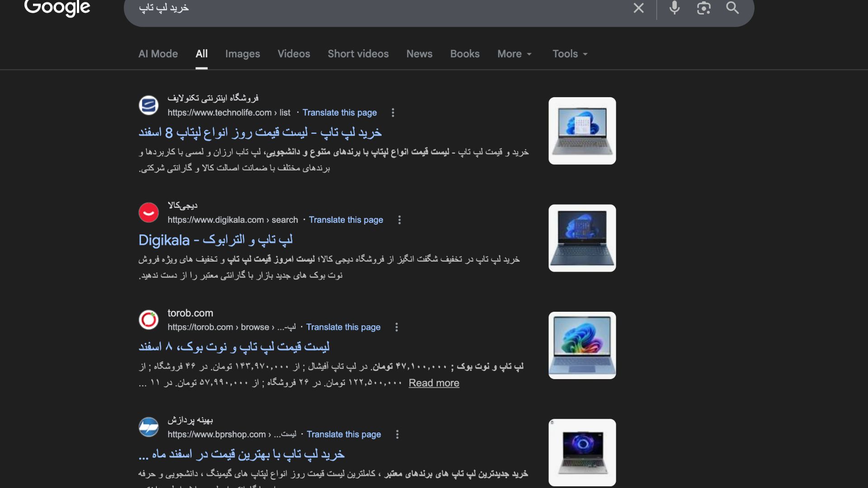
Task: Open three-dot menu for torob.com result
Action: [x=396, y=327]
